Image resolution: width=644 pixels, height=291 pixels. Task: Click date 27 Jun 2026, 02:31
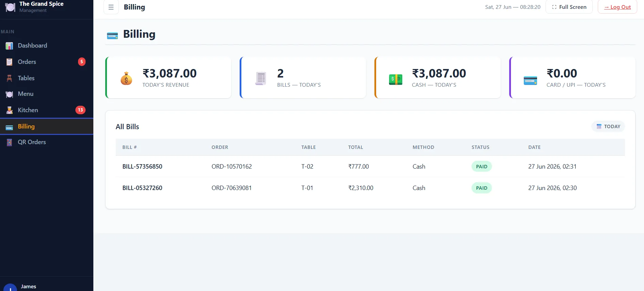[x=552, y=167]
